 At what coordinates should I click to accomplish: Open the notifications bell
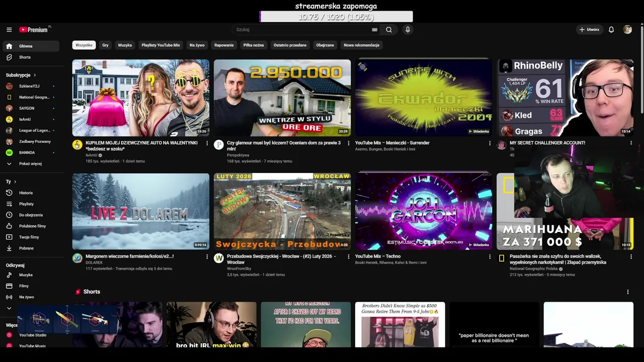point(611,30)
